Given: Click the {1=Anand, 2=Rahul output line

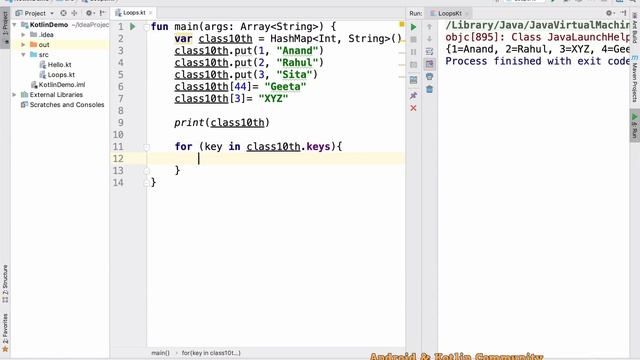Looking at the screenshot, I should (x=537, y=49).
